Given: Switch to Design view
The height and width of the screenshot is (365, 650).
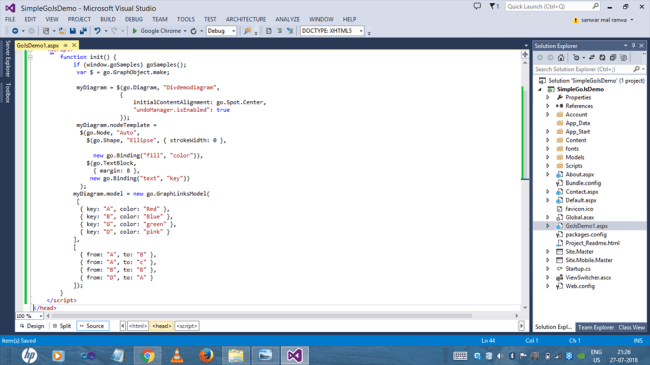Looking at the screenshot, I should point(32,326).
